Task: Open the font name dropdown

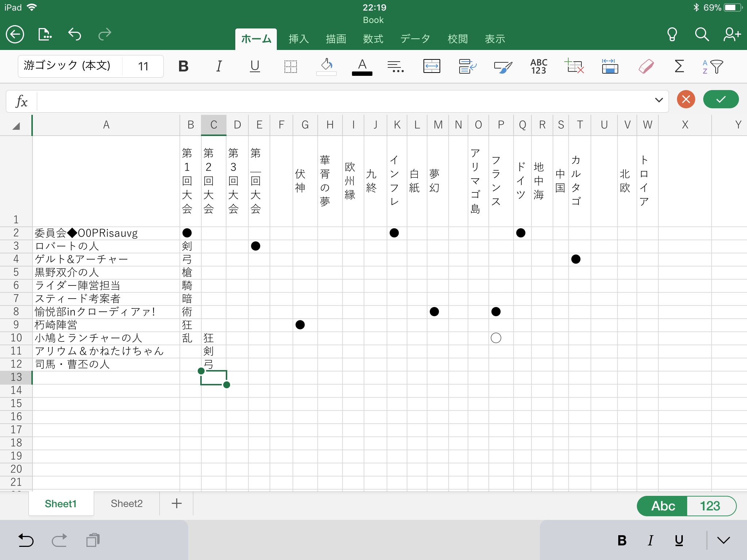Action: point(67,66)
